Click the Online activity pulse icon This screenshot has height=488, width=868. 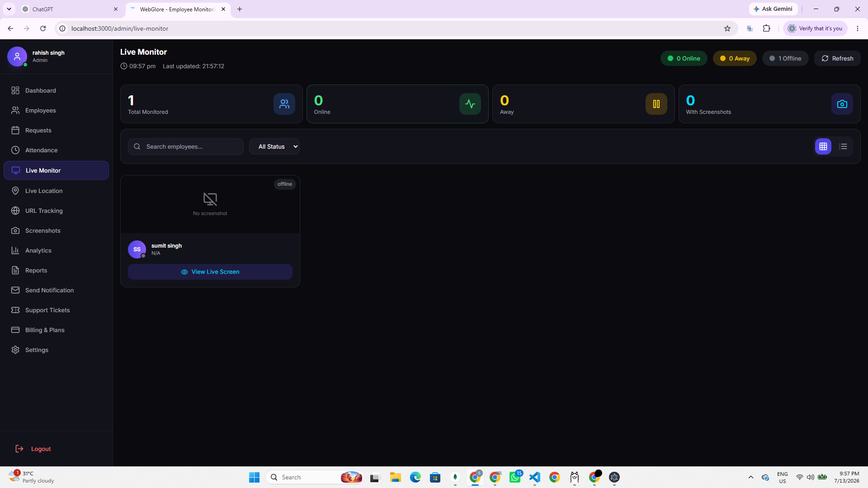pos(470,104)
